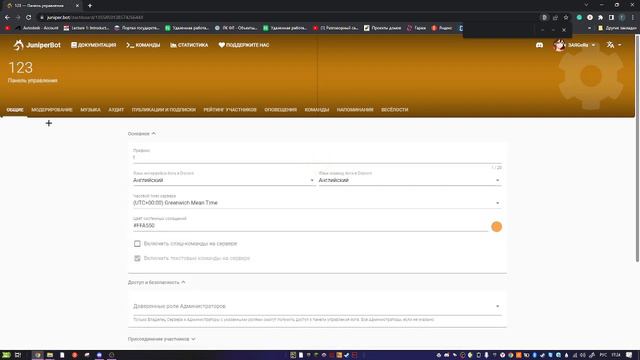Open Chrome from the taskbar
This screenshot has width=640, height=360.
(x=38, y=355)
